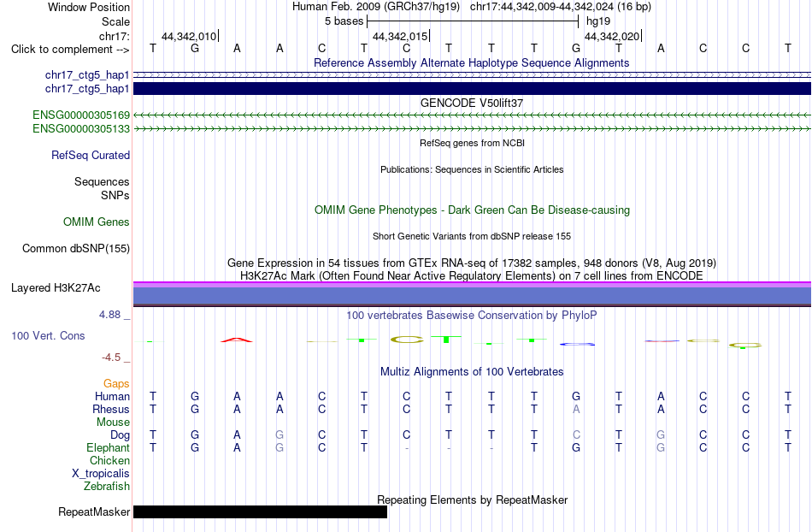Click the dark blue chr17_ctg5_hap1 alignment bar

pos(472,89)
